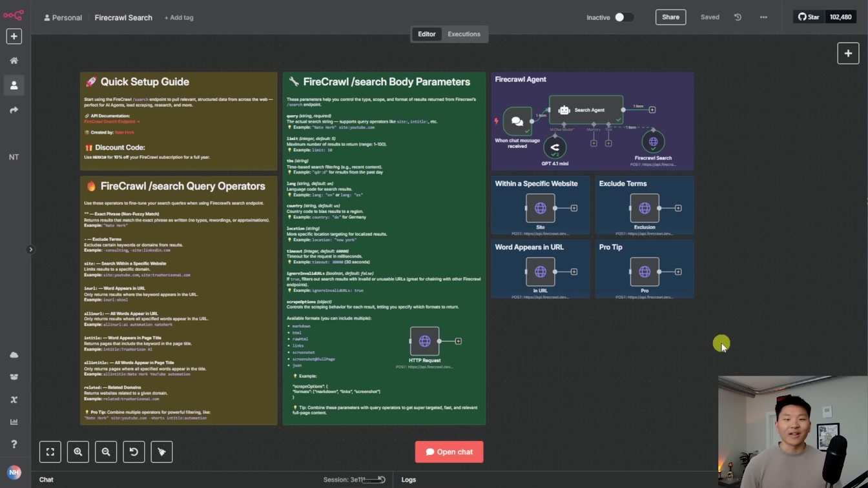Image resolution: width=868 pixels, height=488 pixels.
Task: Click the shared arrow icon in sidebar
Action: 14,110
